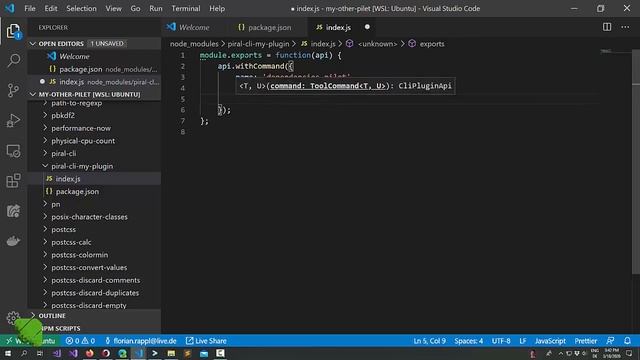Expand the piral-cli folder

(64, 153)
